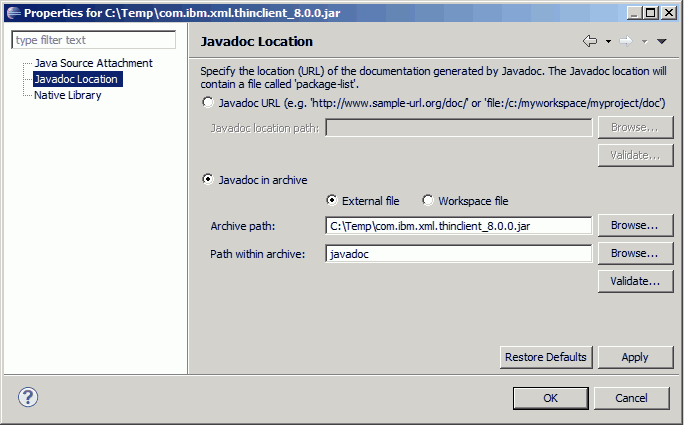Click the forward navigation arrow icon
This screenshot has height=425, width=684.
626,41
